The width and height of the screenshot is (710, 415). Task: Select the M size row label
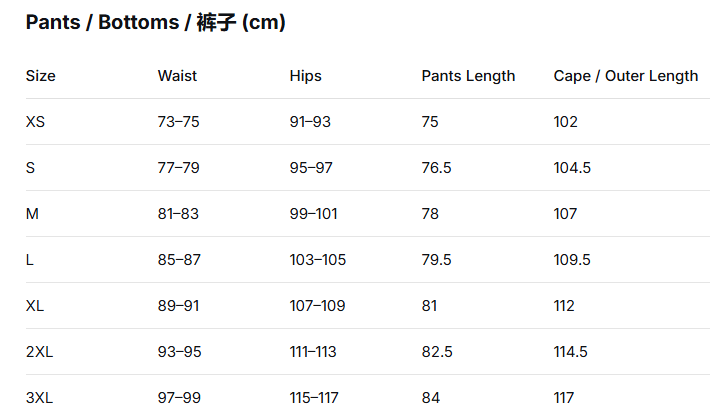32,214
